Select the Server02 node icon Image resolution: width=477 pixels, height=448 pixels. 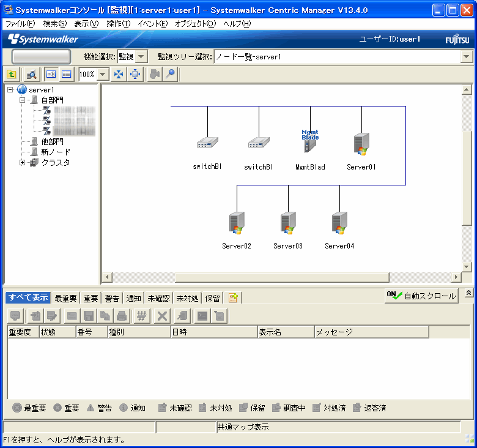click(237, 223)
